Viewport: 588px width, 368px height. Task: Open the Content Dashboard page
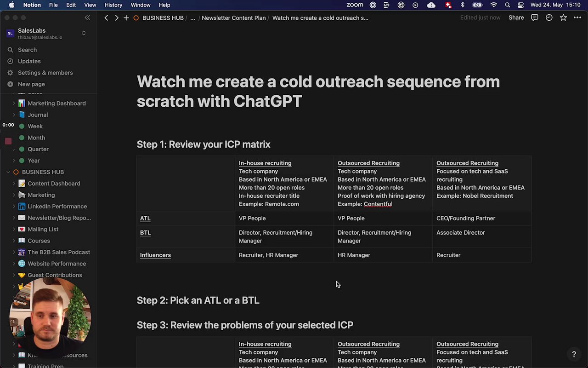54,184
